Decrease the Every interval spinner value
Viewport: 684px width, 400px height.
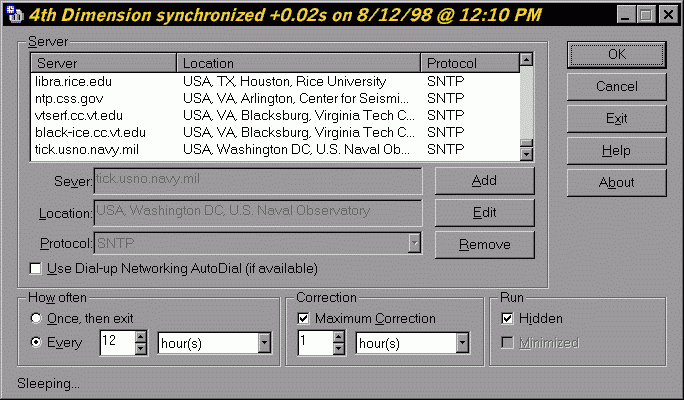pos(140,349)
